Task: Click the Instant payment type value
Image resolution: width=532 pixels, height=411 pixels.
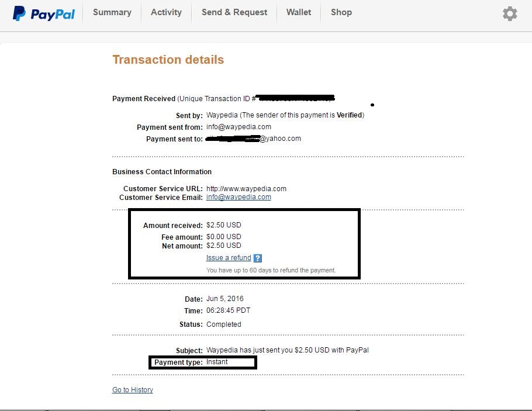Action: pos(217,362)
